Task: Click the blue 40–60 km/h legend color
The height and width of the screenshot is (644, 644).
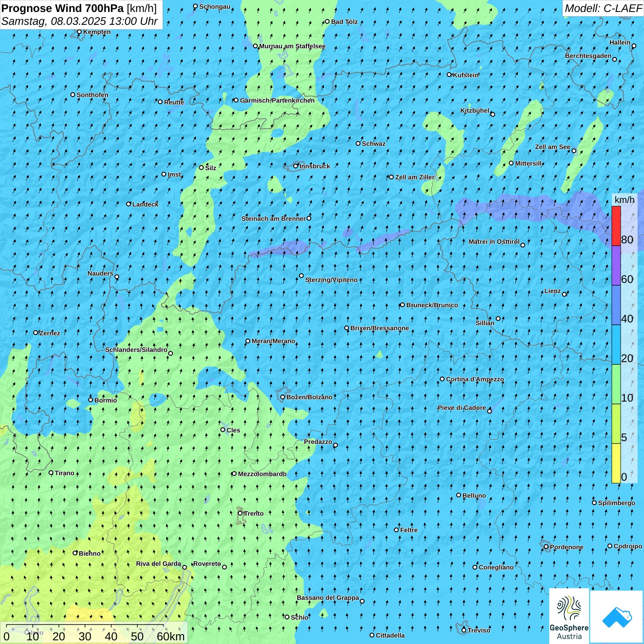Action: [x=616, y=305]
